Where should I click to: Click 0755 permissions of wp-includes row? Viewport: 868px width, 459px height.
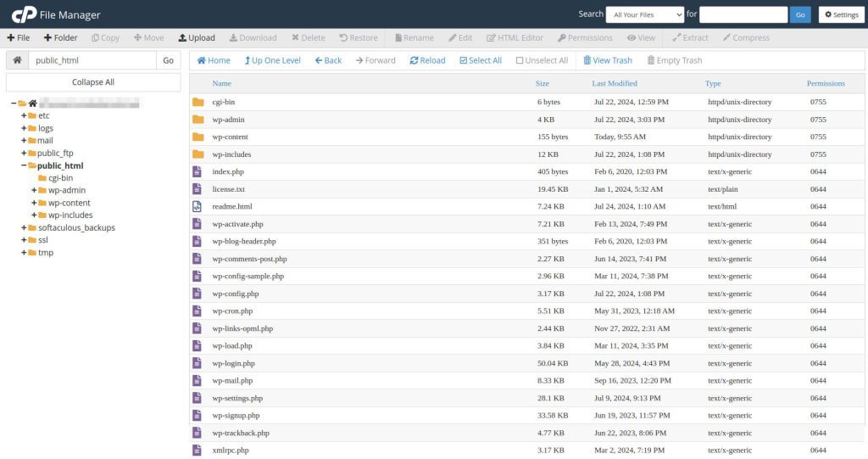pos(818,154)
